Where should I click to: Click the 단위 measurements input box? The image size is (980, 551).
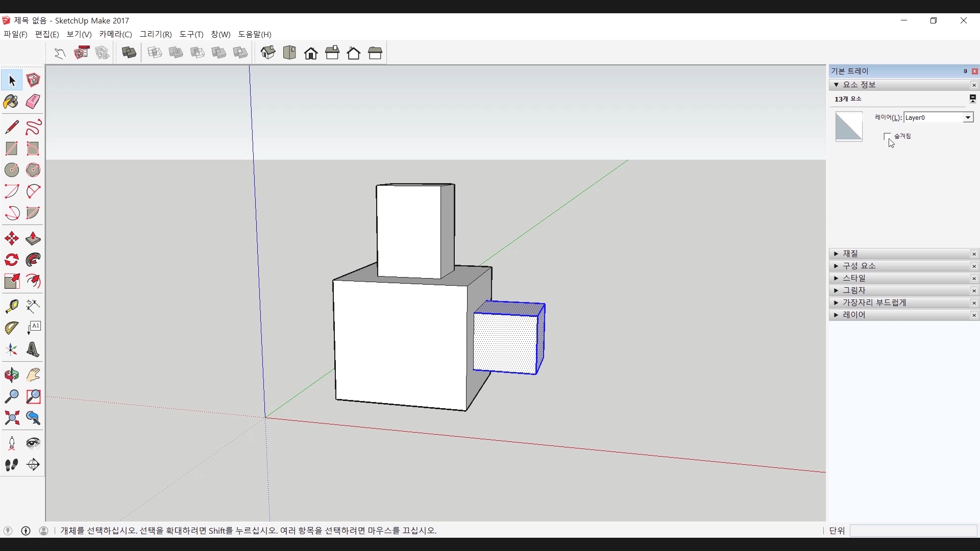913,531
